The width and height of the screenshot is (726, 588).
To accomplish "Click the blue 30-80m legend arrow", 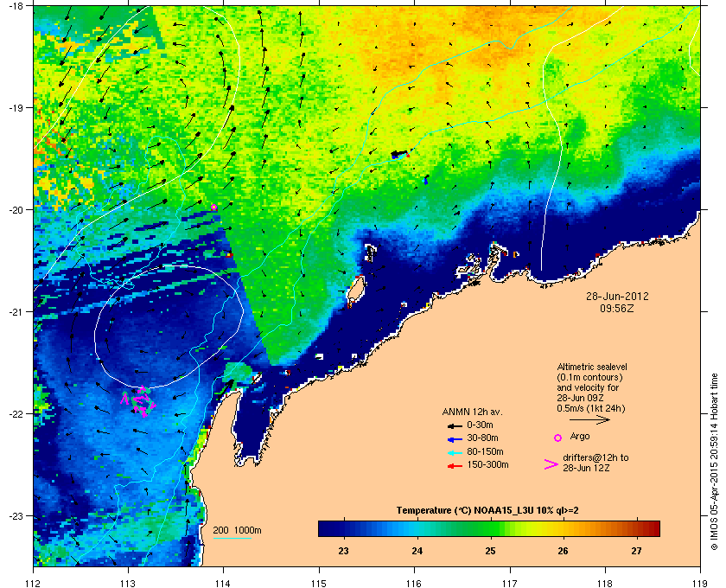I will point(455,438).
